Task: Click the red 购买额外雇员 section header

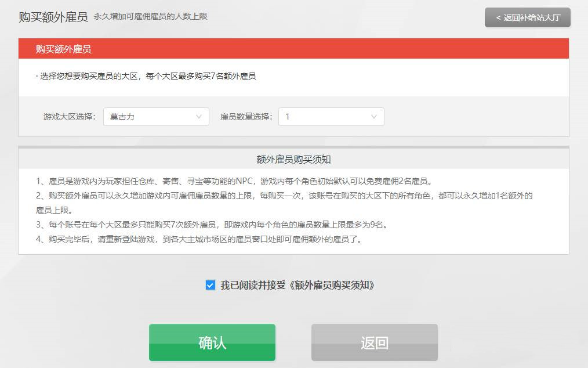Action: coord(63,49)
